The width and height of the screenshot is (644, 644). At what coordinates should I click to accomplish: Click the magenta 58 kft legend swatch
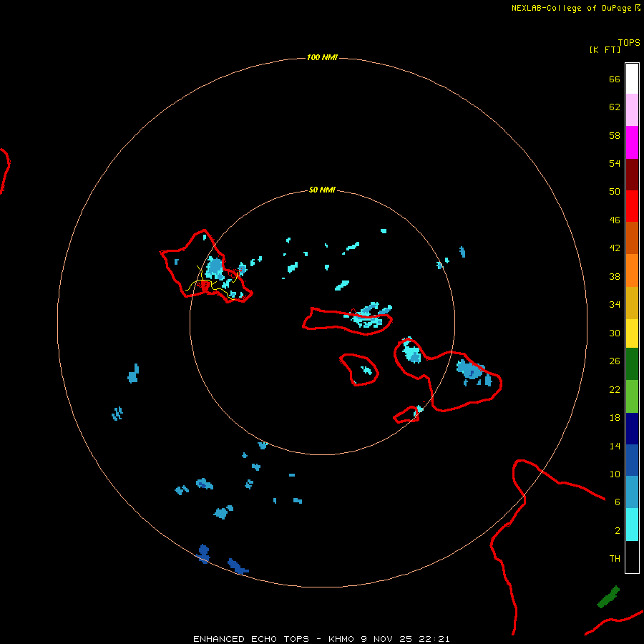tap(632, 142)
